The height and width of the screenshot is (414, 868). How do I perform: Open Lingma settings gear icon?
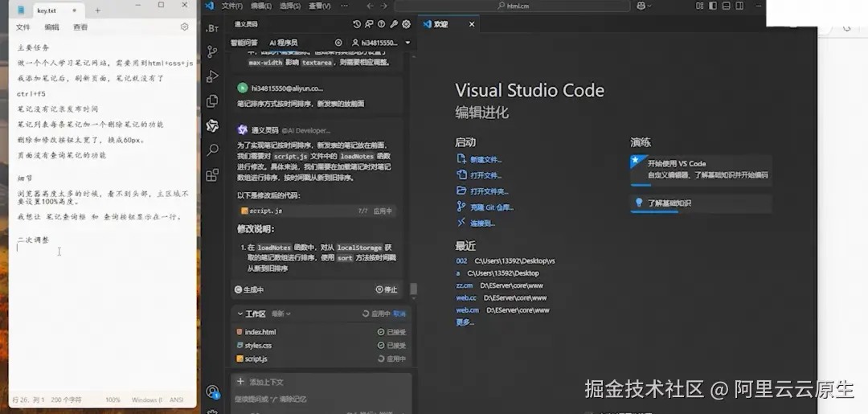point(407,24)
